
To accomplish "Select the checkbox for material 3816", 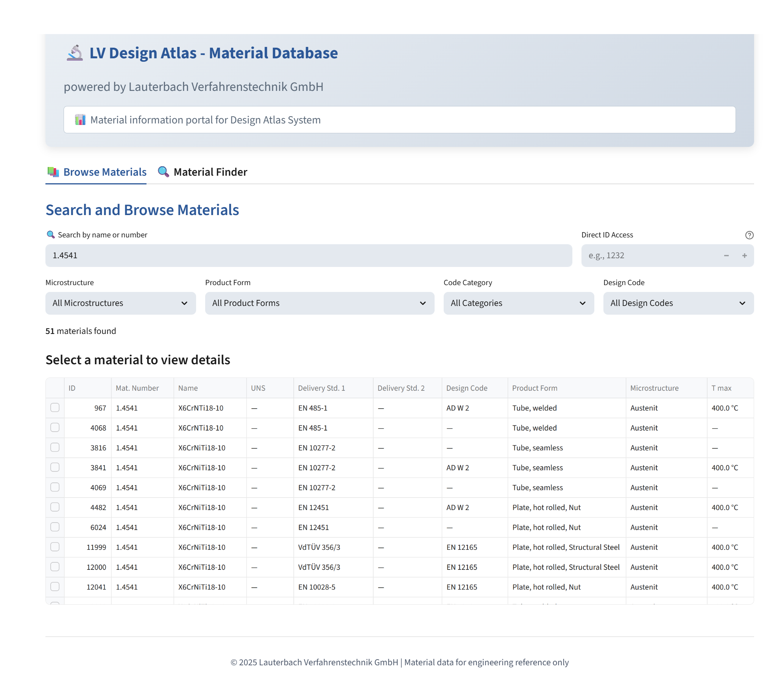I will click(55, 448).
